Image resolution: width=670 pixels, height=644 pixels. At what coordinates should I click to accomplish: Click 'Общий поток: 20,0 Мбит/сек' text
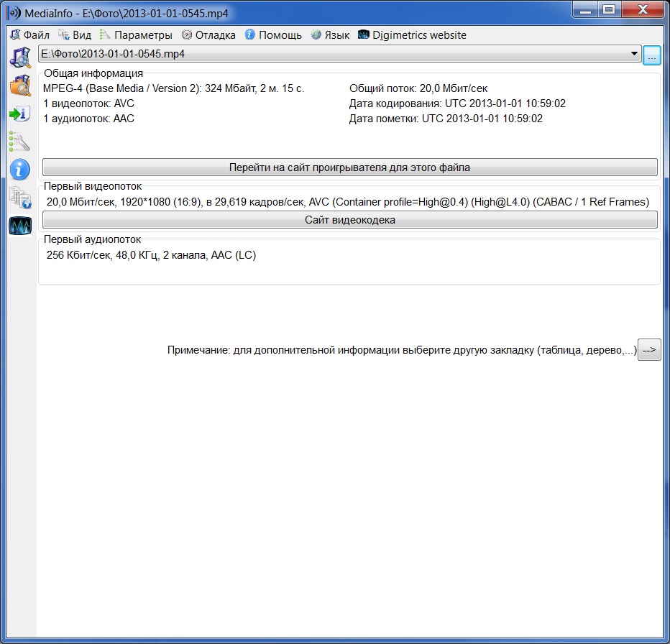pyautogui.click(x=418, y=88)
